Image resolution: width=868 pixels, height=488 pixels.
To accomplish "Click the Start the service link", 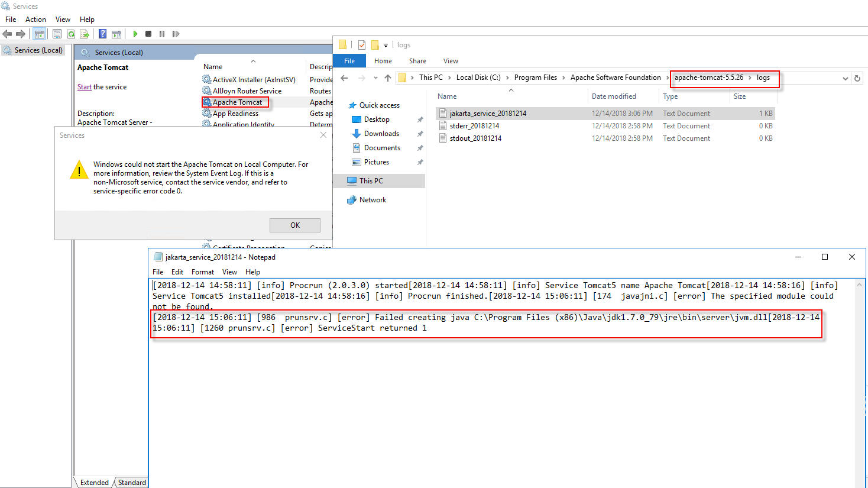I will pyautogui.click(x=85, y=86).
